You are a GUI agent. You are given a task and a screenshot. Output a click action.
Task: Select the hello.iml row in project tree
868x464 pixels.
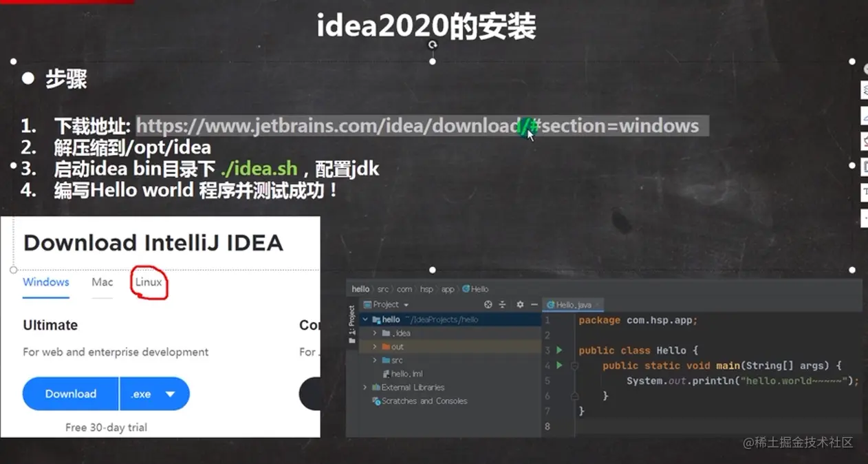444,374
